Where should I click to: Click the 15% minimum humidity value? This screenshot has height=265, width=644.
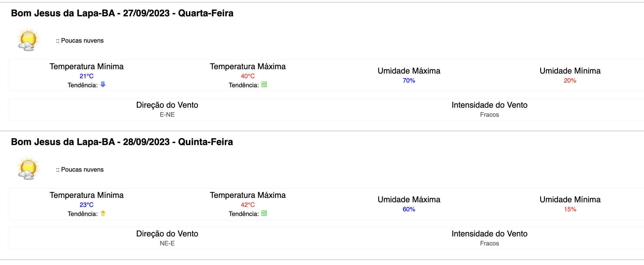[x=570, y=209]
